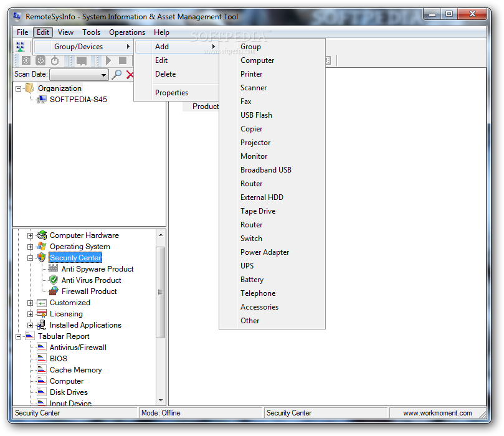Screen dimensions: 504x436
Task: Select the Computer row under Tabular Report
Action: click(x=67, y=381)
